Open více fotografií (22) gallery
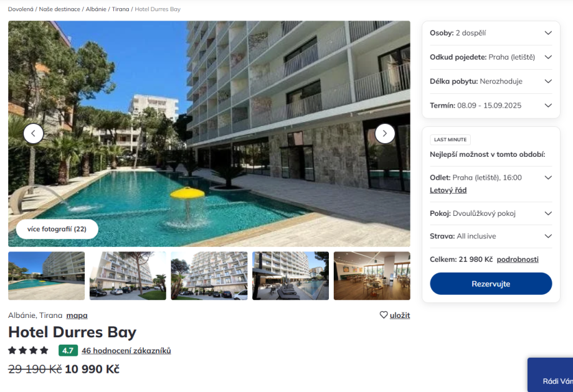 pyautogui.click(x=57, y=229)
